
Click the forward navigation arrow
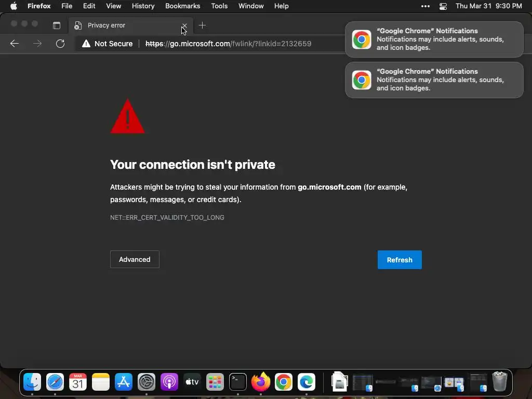point(37,44)
